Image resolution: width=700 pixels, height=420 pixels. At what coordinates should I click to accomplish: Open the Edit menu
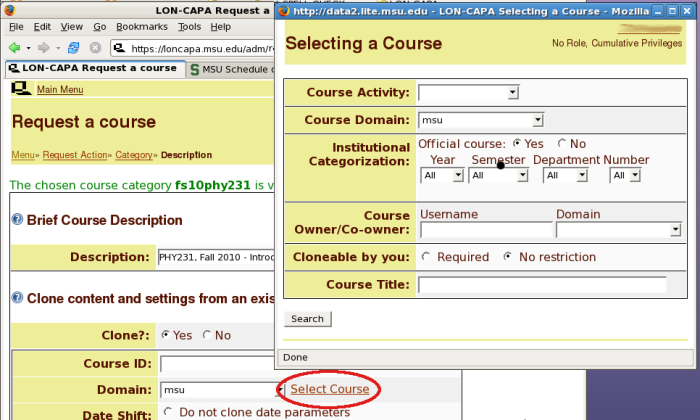[x=42, y=27]
